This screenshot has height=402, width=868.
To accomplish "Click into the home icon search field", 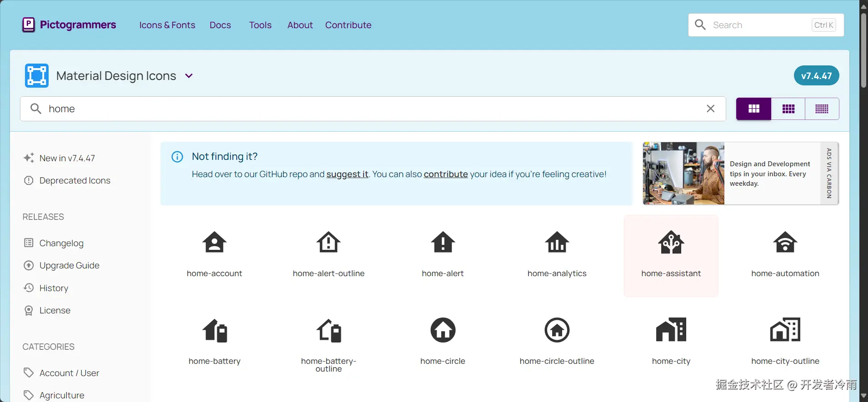I will 373,109.
